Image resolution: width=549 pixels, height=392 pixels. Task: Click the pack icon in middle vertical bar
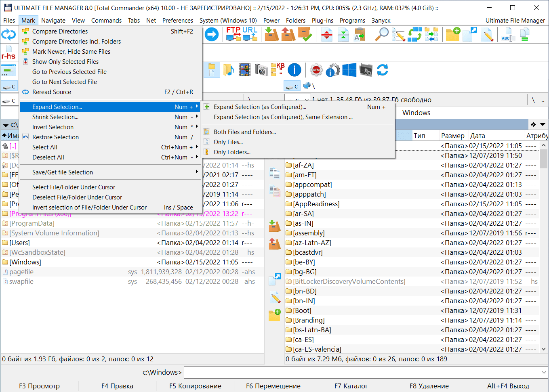tap(275, 226)
